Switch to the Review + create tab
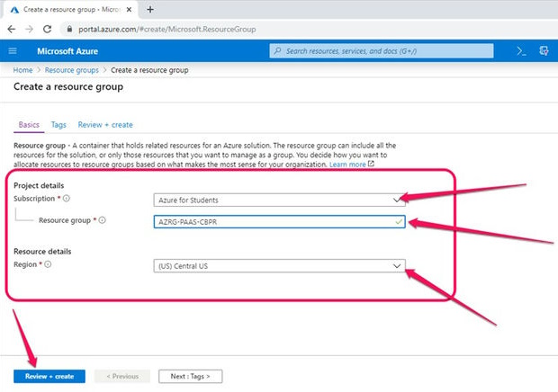Screen dimensions: 558x392 tap(105, 125)
